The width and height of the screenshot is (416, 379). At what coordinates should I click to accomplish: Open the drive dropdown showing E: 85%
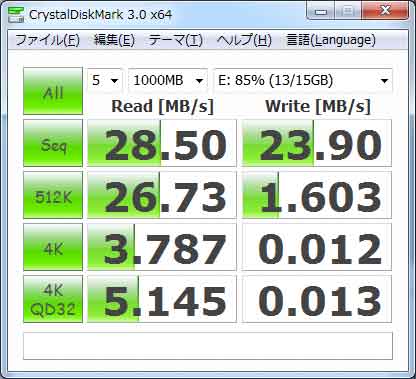303,80
